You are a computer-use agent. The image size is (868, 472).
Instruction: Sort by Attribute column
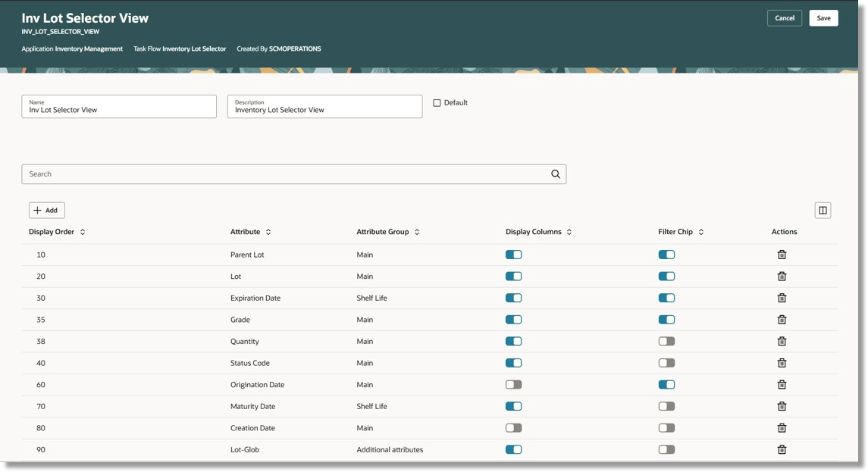pos(268,232)
